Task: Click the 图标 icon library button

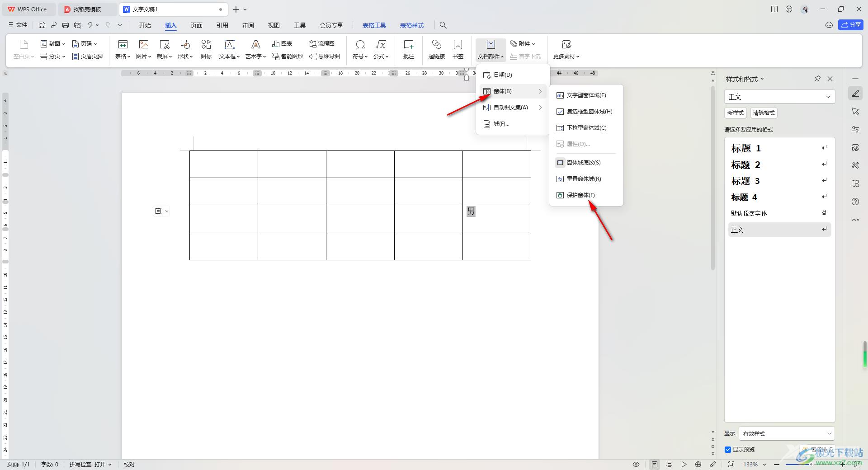Action: pyautogui.click(x=206, y=50)
